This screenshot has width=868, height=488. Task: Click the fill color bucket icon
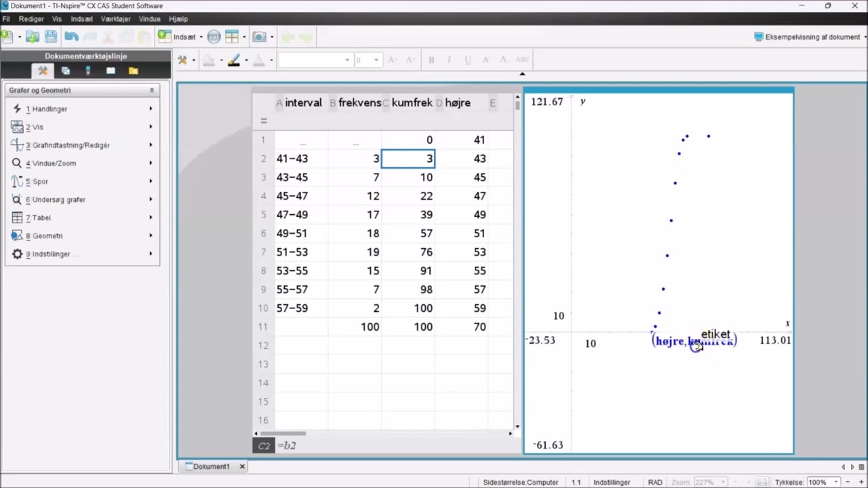tap(209, 60)
